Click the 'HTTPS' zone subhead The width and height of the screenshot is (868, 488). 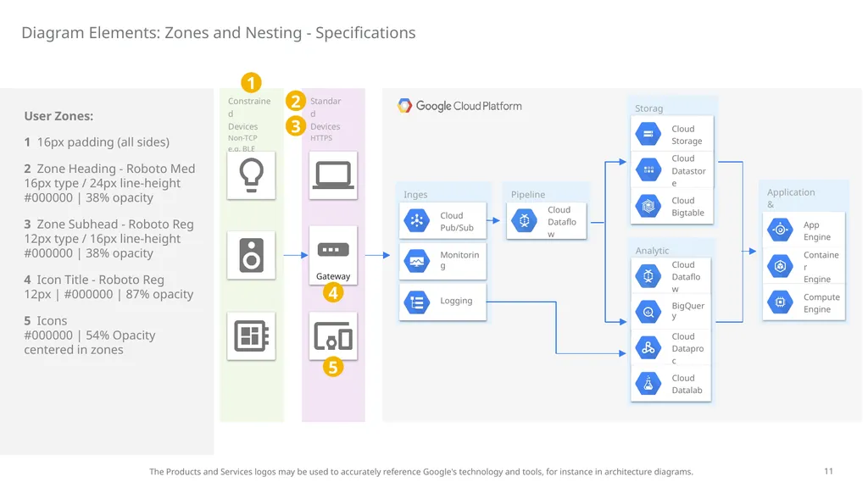click(x=321, y=138)
